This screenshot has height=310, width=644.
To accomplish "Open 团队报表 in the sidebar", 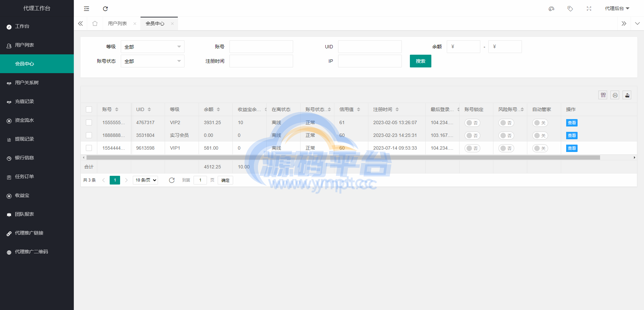I will click(x=37, y=214).
